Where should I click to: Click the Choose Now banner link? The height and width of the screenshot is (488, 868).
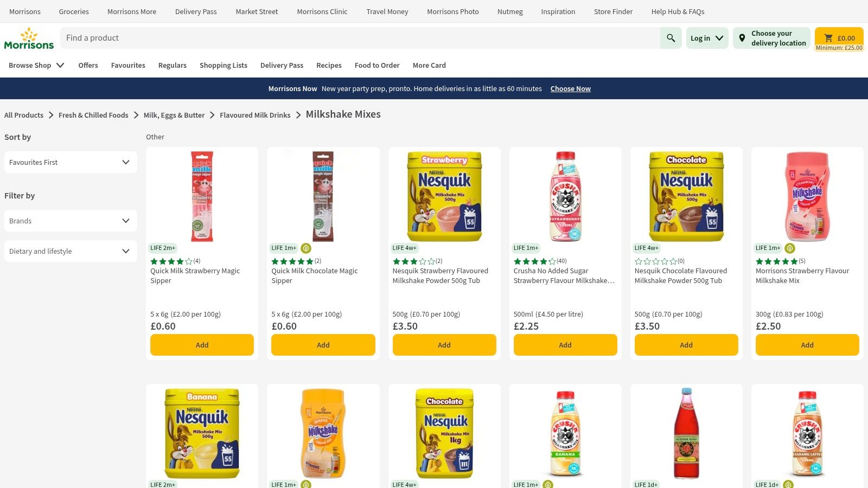570,88
